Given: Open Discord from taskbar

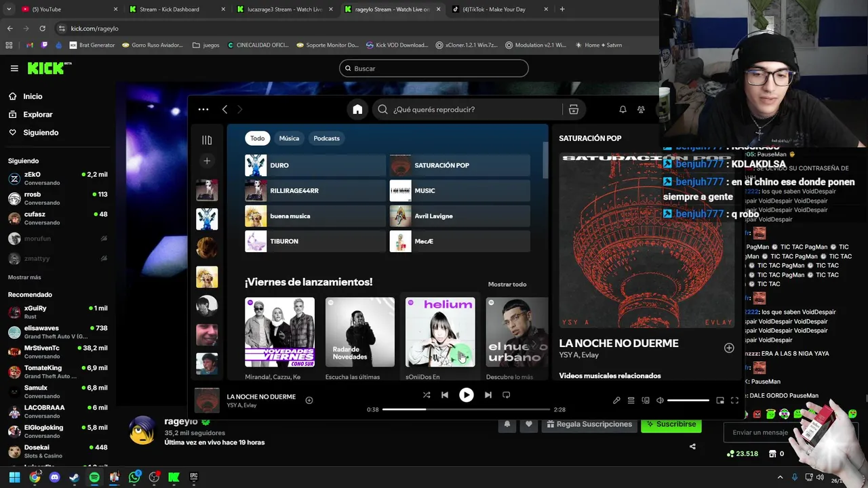Looking at the screenshot, I should pyautogui.click(x=54, y=477).
